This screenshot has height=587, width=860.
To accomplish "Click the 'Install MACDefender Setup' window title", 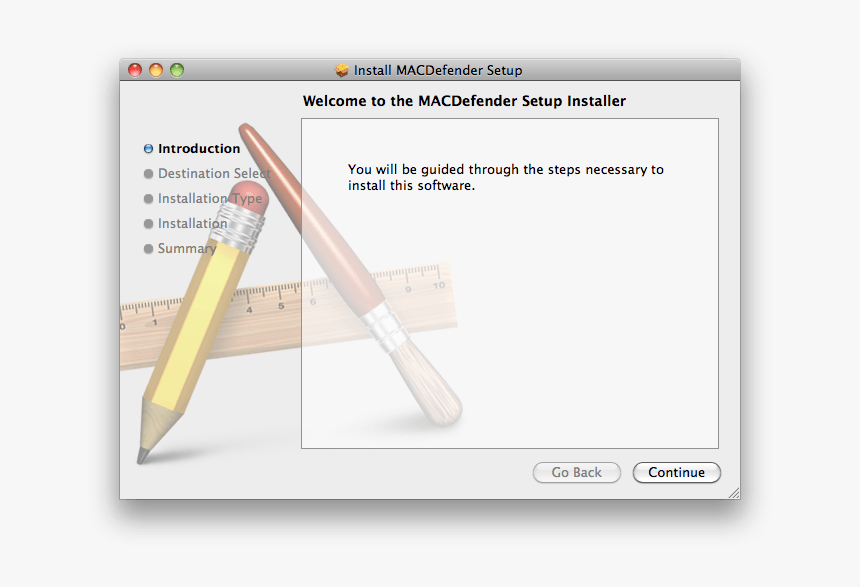I will coord(438,70).
